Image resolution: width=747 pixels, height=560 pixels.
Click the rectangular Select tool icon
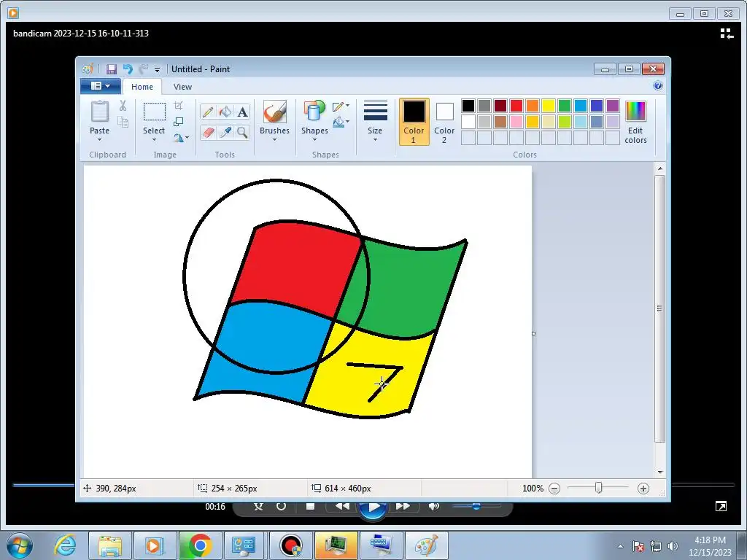point(155,112)
